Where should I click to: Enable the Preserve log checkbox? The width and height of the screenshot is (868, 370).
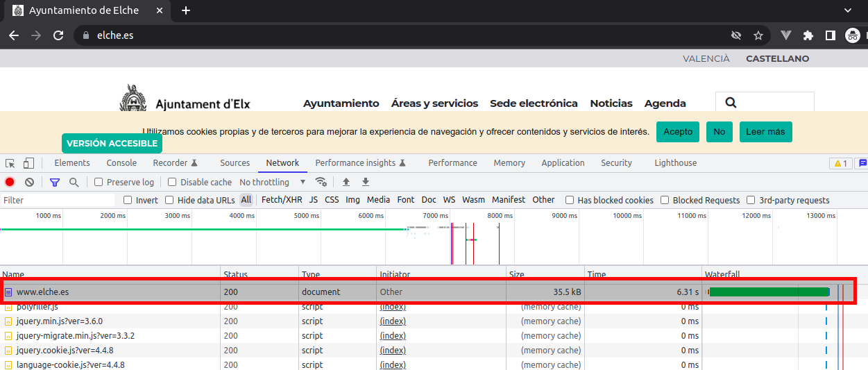[x=99, y=182]
